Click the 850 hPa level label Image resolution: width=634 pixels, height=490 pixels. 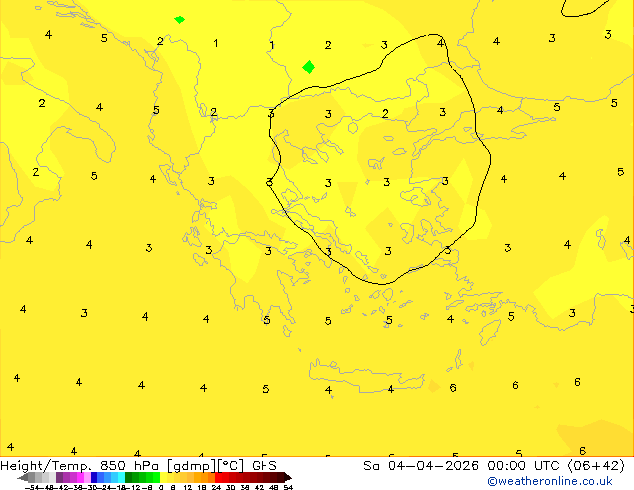124,465
